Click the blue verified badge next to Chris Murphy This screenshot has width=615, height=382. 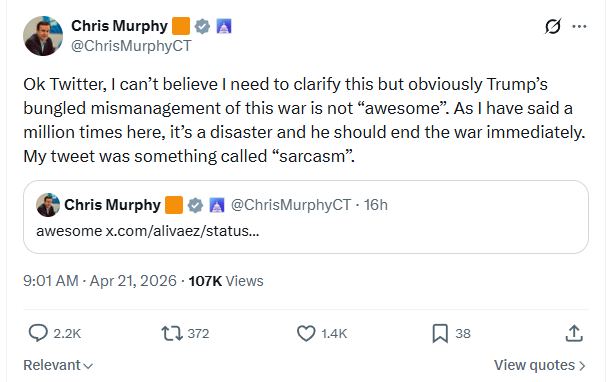(202, 26)
